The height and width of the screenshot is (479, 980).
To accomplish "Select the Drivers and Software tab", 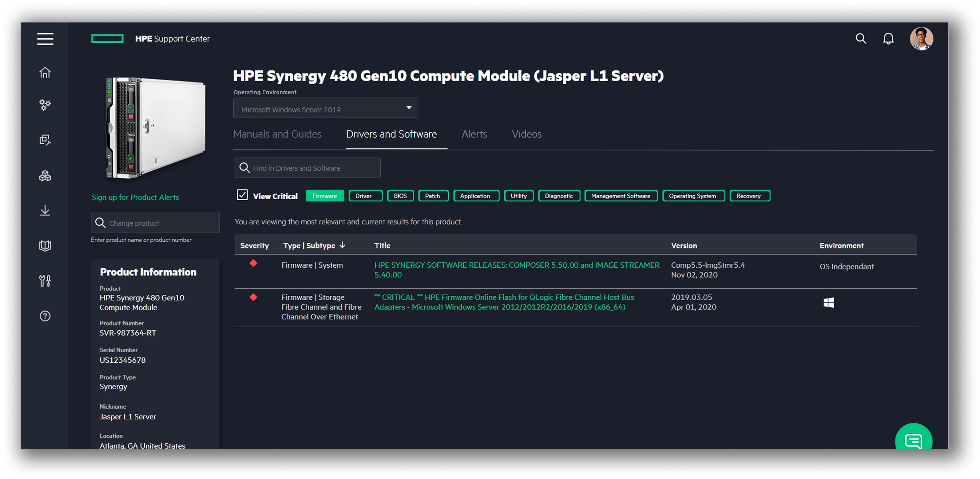I will tap(391, 134).
